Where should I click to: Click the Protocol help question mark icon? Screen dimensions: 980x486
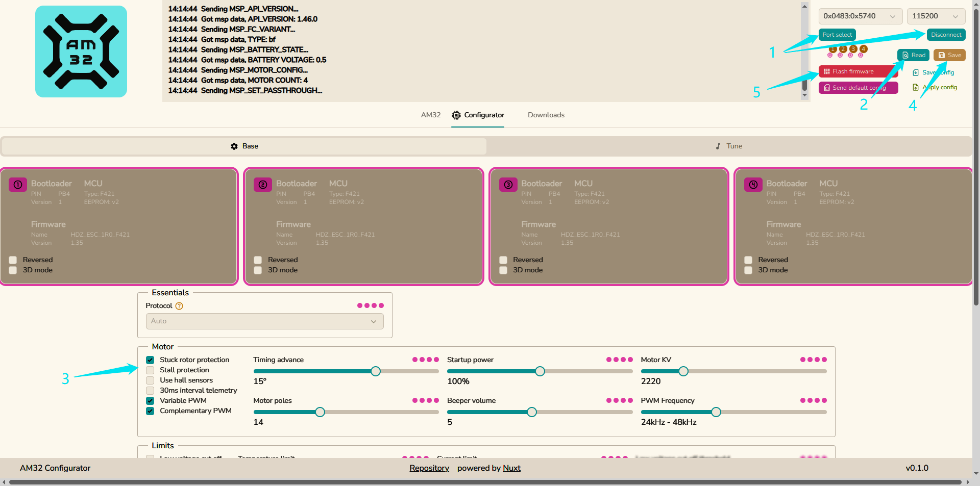click(x=179, y=306)
